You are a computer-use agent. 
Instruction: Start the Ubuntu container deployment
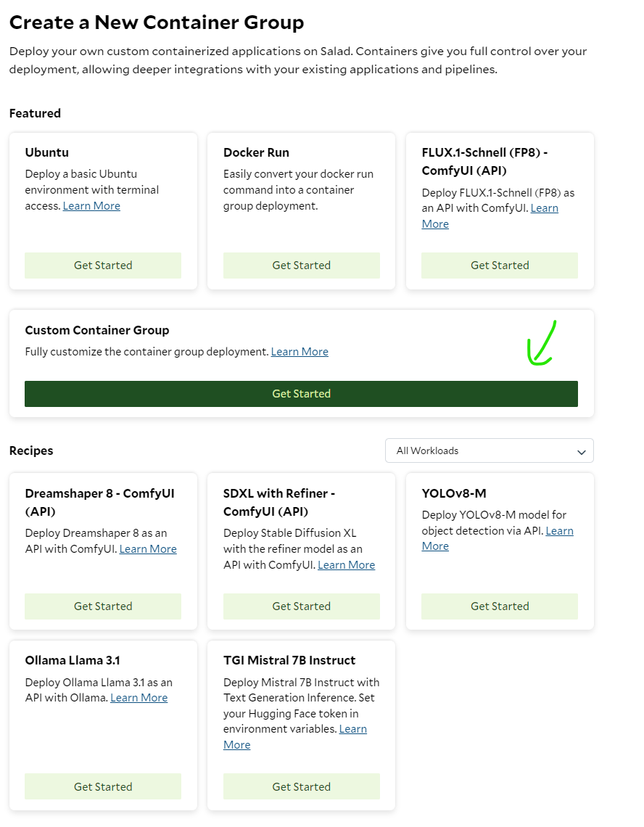(103, 266)
